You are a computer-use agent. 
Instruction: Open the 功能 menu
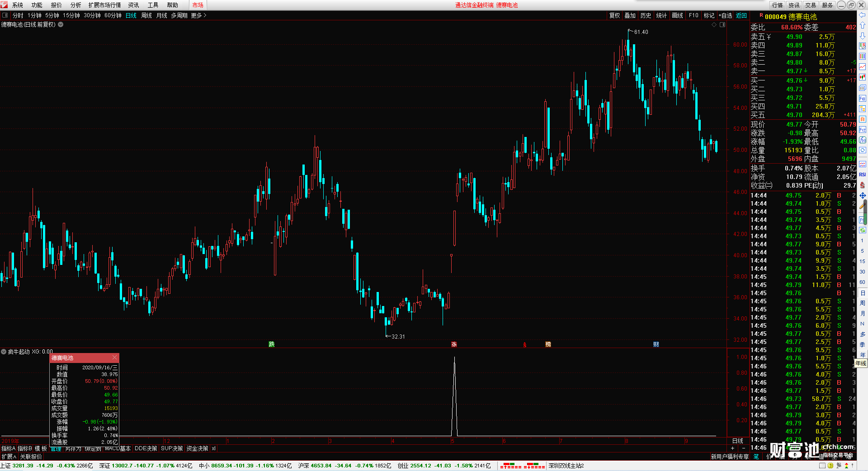point(37,5)
